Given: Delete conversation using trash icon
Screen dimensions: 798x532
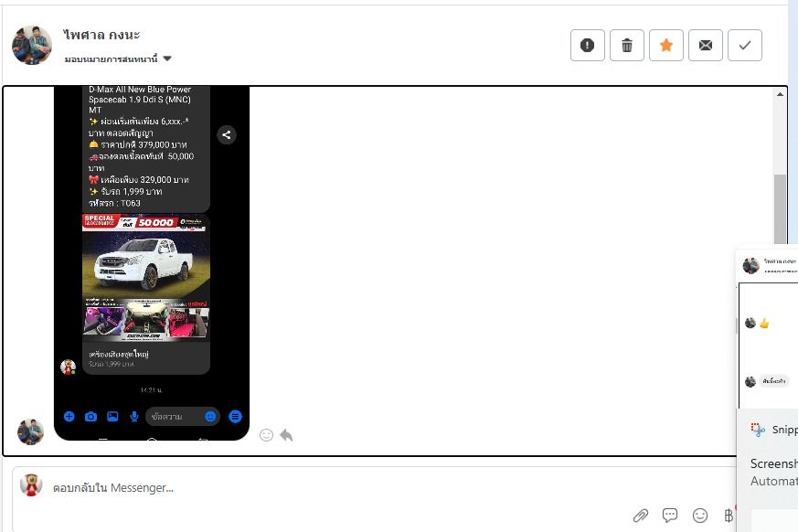Looking at the screenshot, I should click(x=627, y=45).
